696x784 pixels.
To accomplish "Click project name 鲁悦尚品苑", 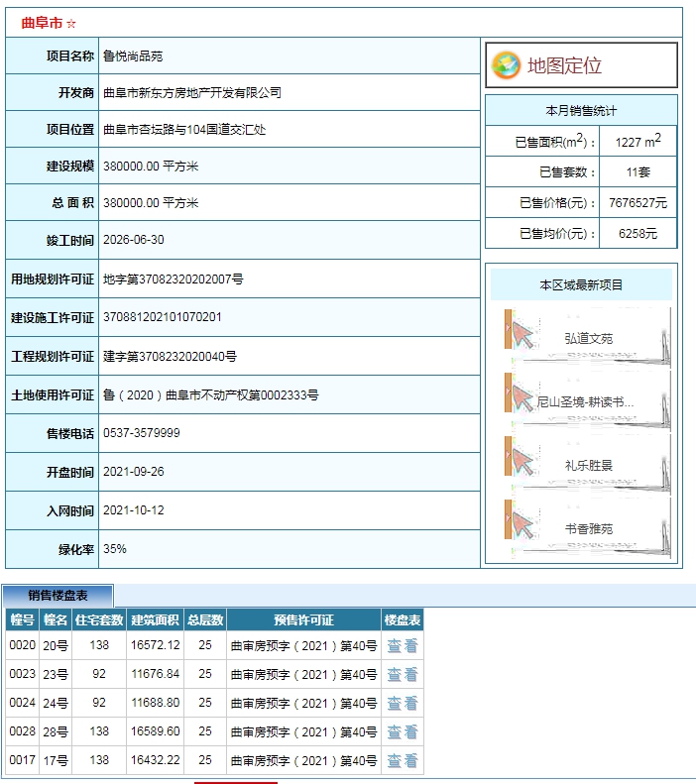I will [x=133, y=56].
